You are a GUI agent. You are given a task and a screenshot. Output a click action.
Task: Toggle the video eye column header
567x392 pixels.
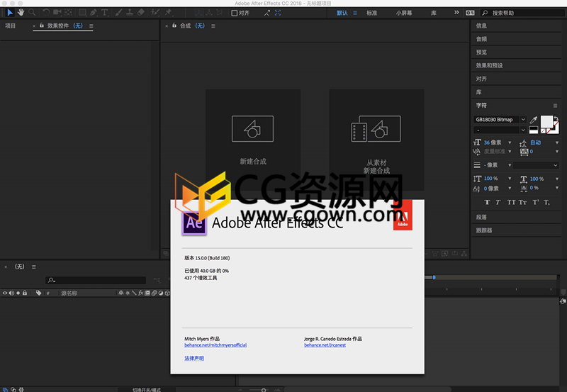click(5, 293)
